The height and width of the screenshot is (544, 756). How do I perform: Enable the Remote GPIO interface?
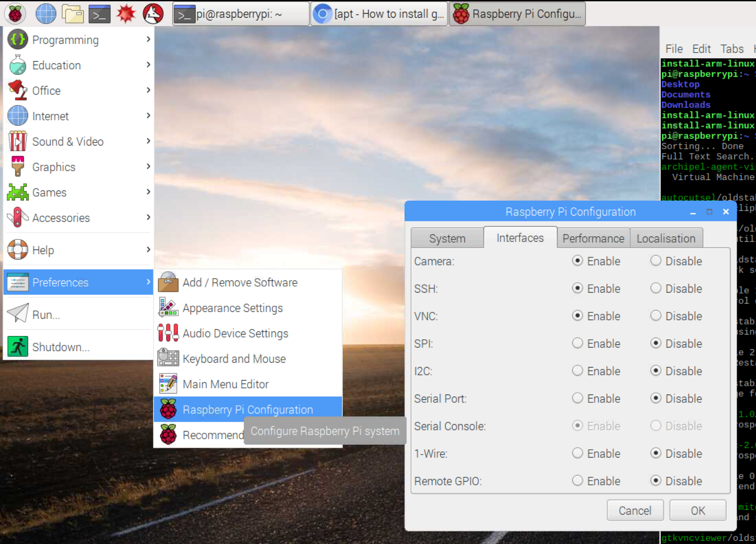pyautogui.click(x=577, y=480)
